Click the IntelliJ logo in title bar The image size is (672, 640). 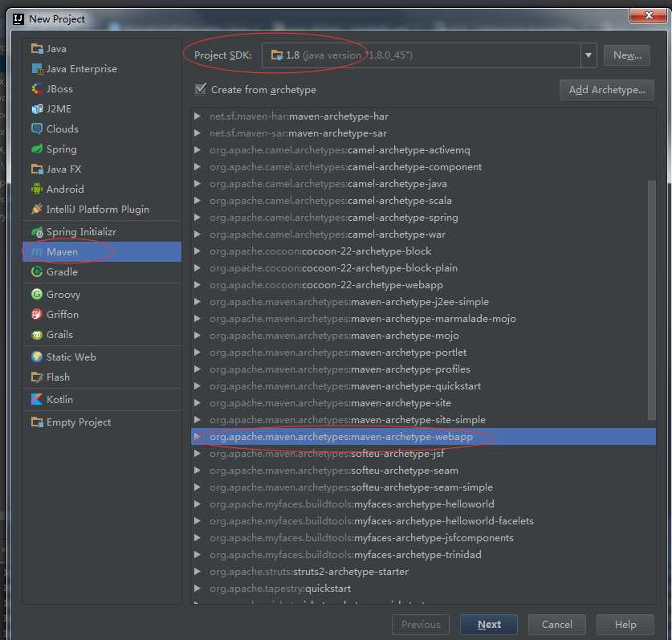[18, 19]
